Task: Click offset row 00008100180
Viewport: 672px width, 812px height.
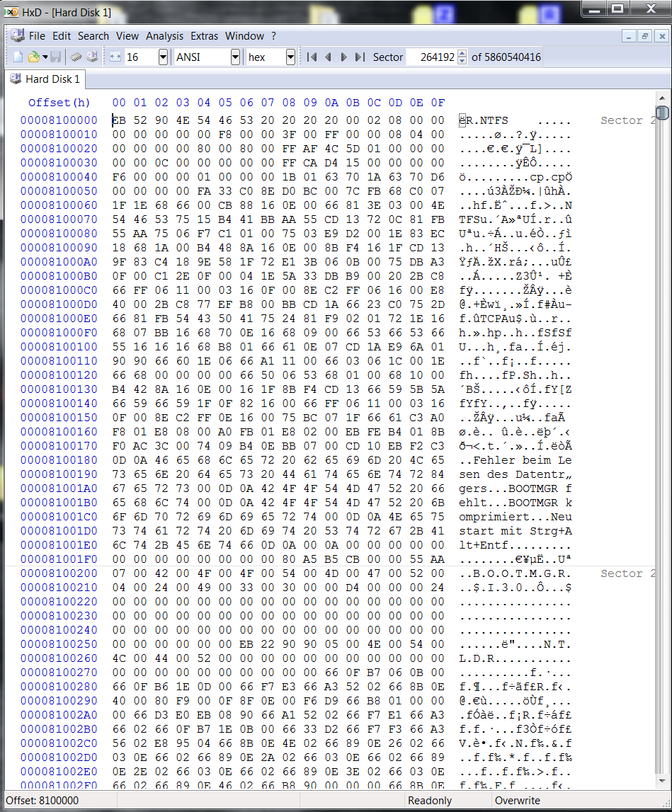Action: click(59, 460)
